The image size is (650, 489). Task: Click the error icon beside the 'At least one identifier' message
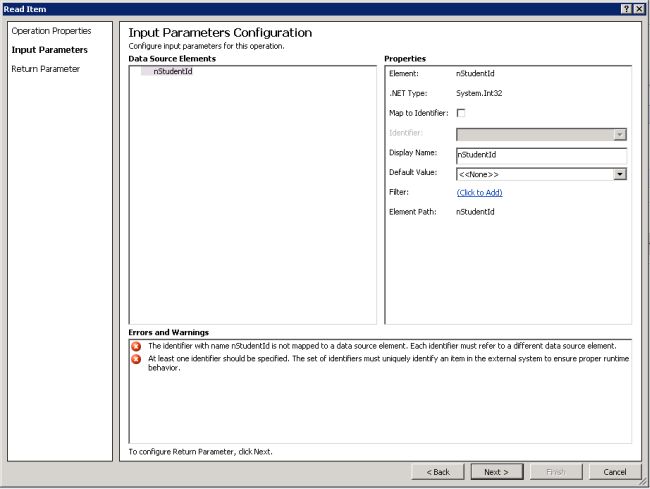coord(137,358)
